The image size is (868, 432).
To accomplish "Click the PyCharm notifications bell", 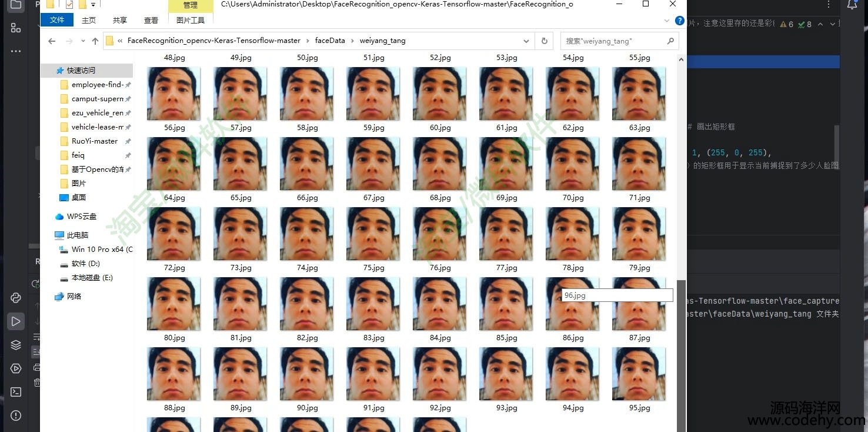I will tap(852, 5).
